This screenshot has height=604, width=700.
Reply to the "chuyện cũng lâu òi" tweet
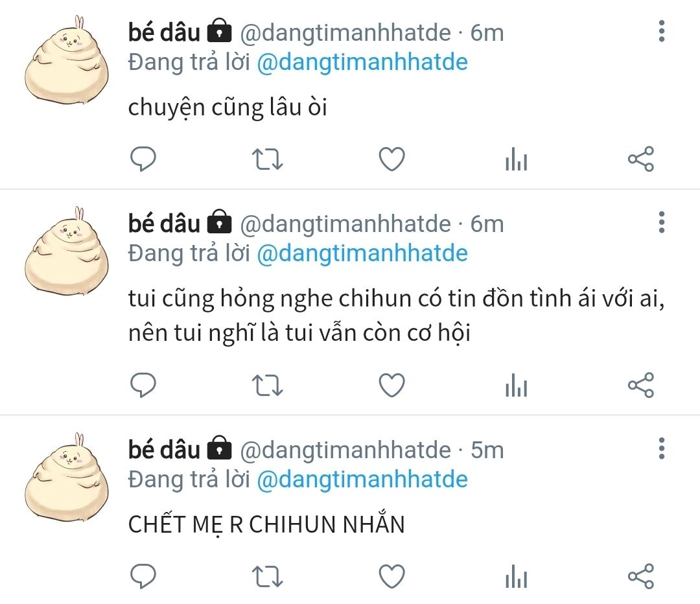coord(143,159)
